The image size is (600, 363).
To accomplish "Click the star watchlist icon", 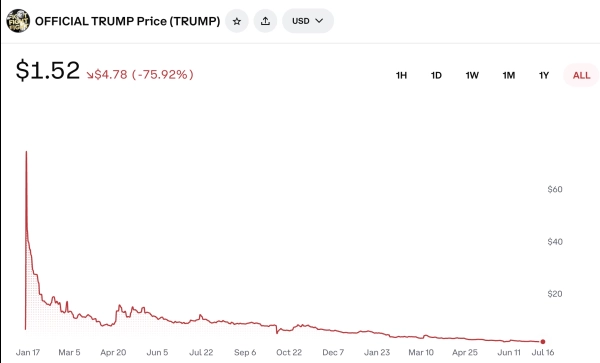I will pos(237,21).
